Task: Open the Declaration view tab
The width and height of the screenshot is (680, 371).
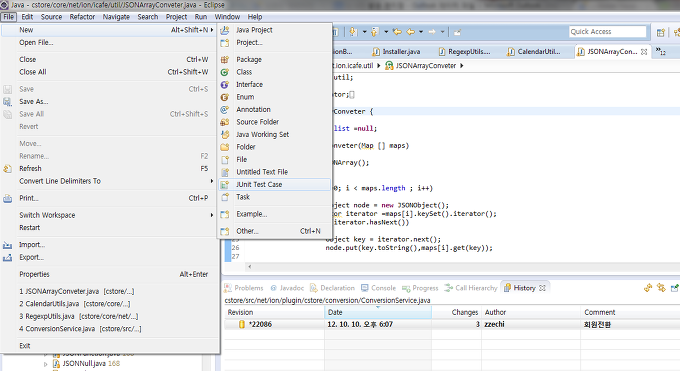Action: 333,288
